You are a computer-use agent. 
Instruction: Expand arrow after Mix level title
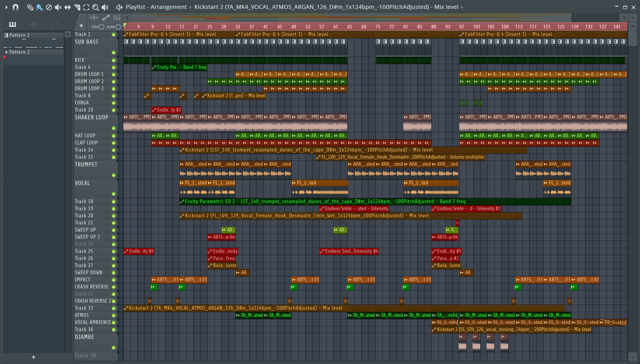(x=462, y=7)
